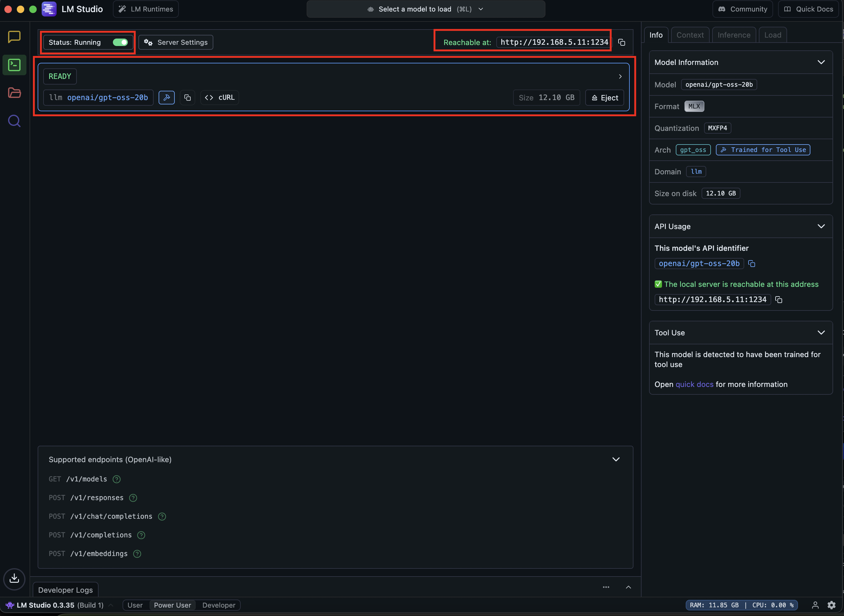Open the Downloads icon at sidebar bottom
This screenshot has width=844, height=616.
tap(14, 578)
